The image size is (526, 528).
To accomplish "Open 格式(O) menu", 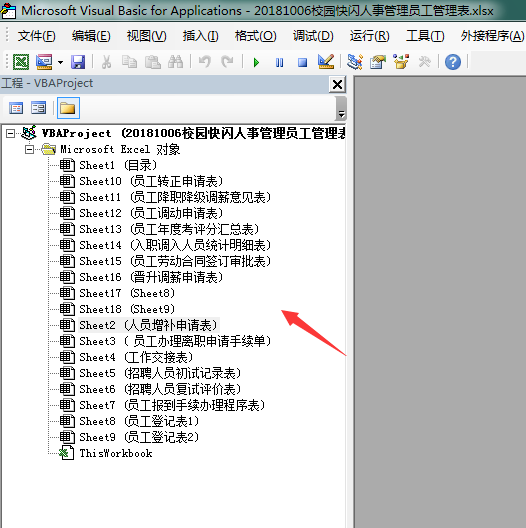I will click(x=256, y=36).
